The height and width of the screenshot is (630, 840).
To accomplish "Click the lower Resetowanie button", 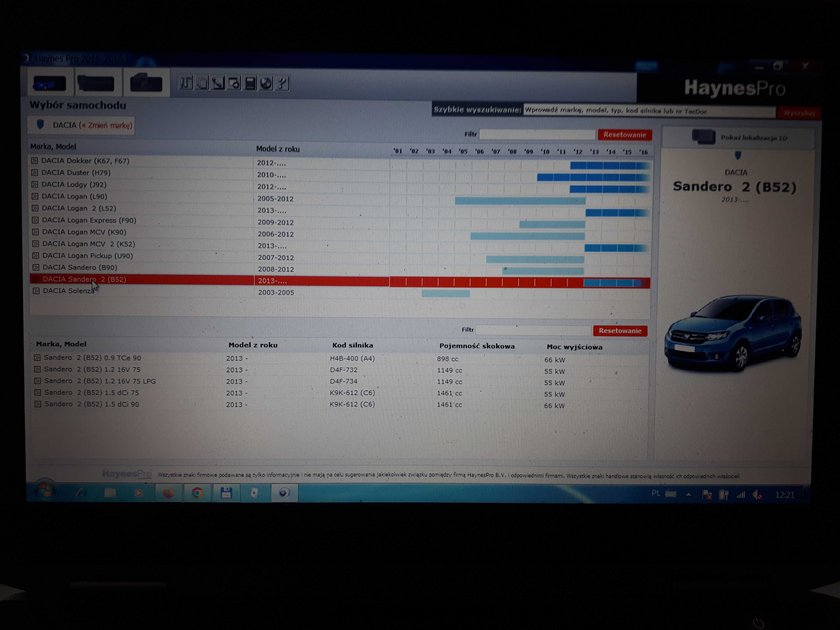I will click(x=620, y=331).
